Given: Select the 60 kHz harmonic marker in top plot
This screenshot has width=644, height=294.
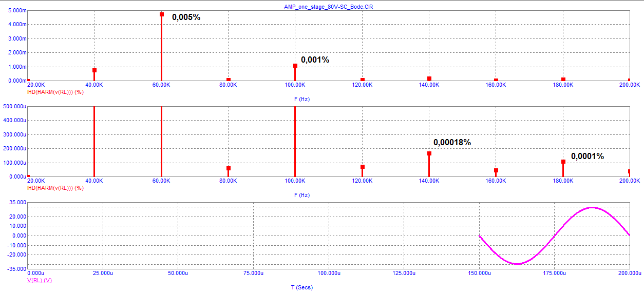Looking at the screenshot, I should coord(161,14).
